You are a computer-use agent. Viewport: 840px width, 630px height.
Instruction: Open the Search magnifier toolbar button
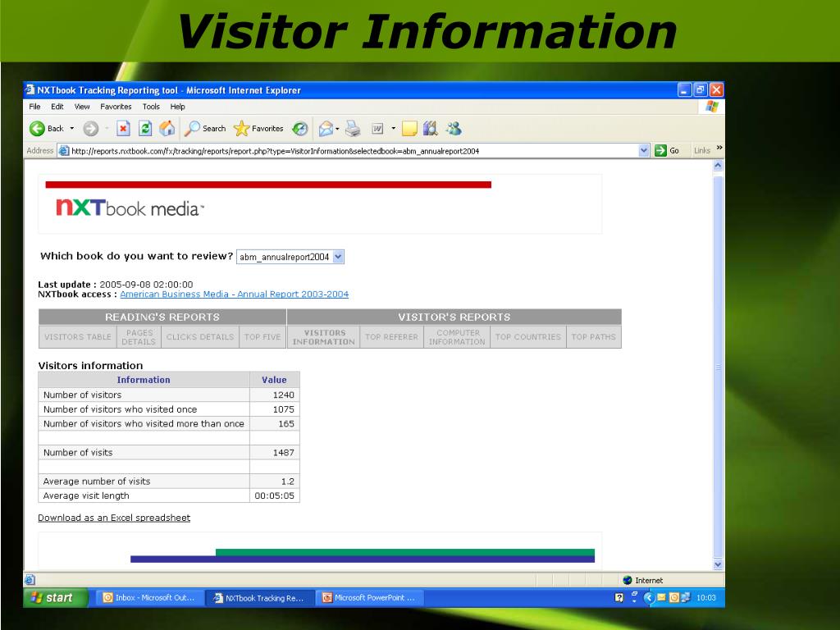coord(205,129)
